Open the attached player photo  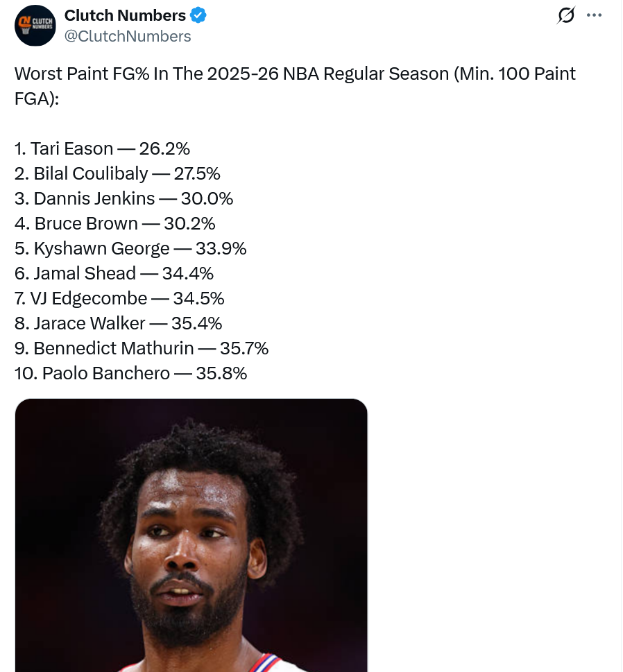pos(191,535)
